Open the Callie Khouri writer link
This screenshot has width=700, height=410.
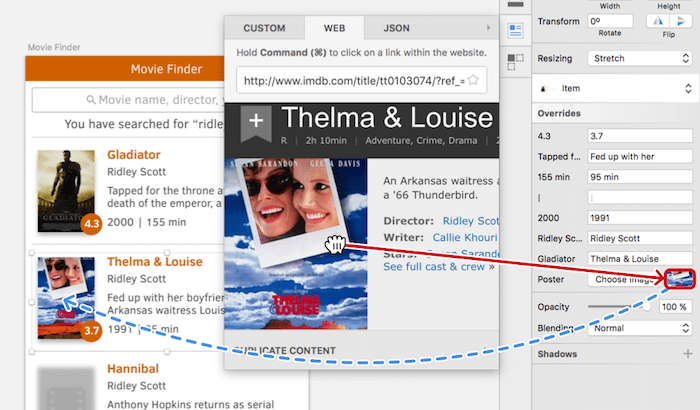(465, 238)
